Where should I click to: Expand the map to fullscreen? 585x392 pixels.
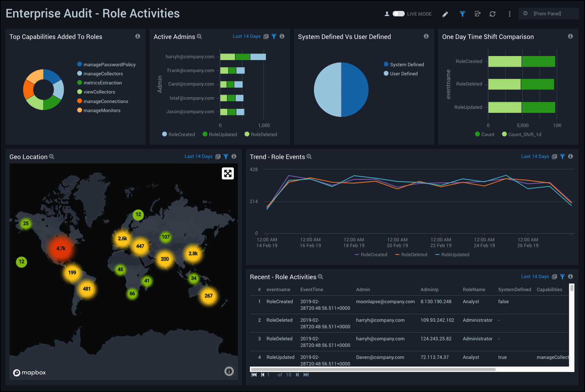228,174
